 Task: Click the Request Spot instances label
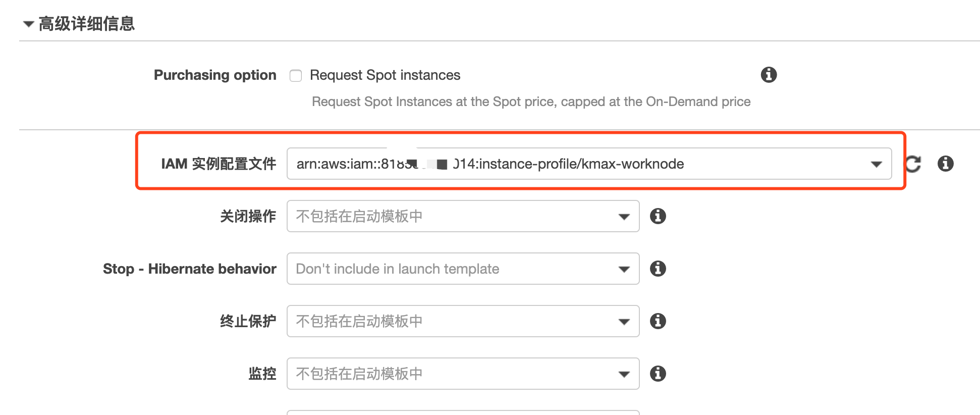click(x=385, y=75)
